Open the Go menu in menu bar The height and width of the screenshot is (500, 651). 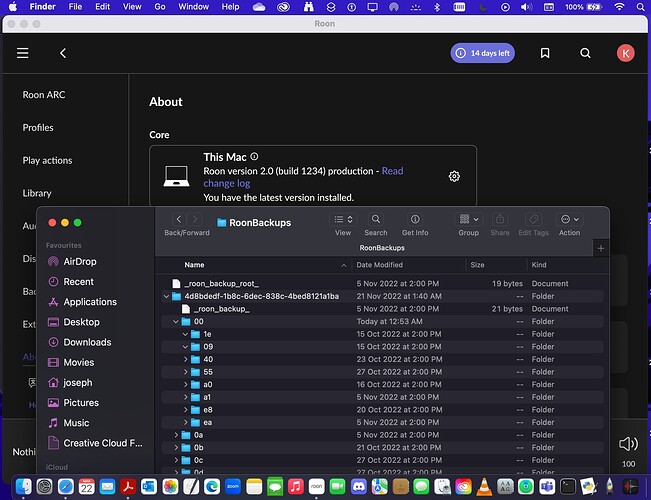pyautogui.click(x=159, y=7)
